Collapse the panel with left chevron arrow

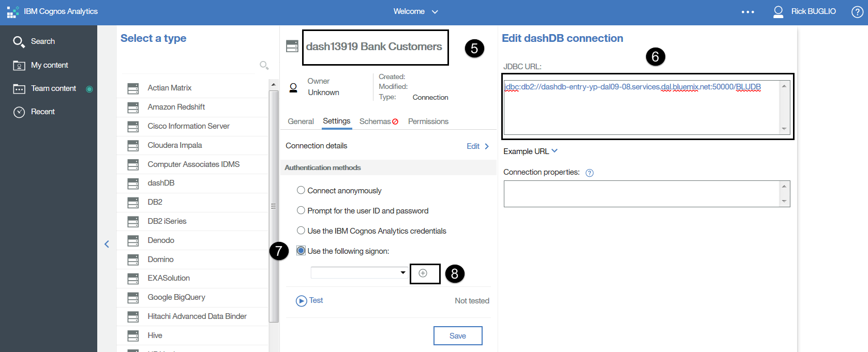[107, 244]
